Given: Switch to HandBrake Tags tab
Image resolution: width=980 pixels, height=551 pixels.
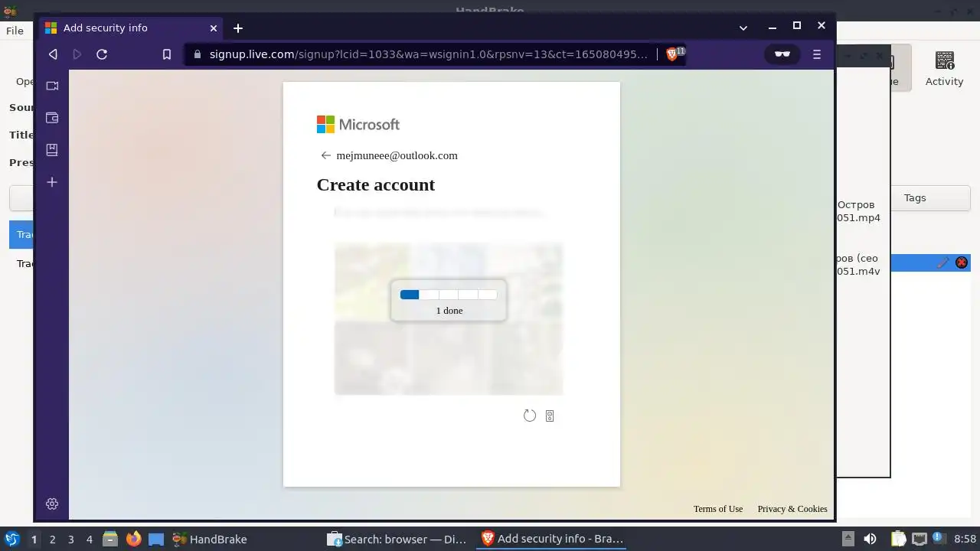Looking at the screenshot, I should tap(915, 197).
